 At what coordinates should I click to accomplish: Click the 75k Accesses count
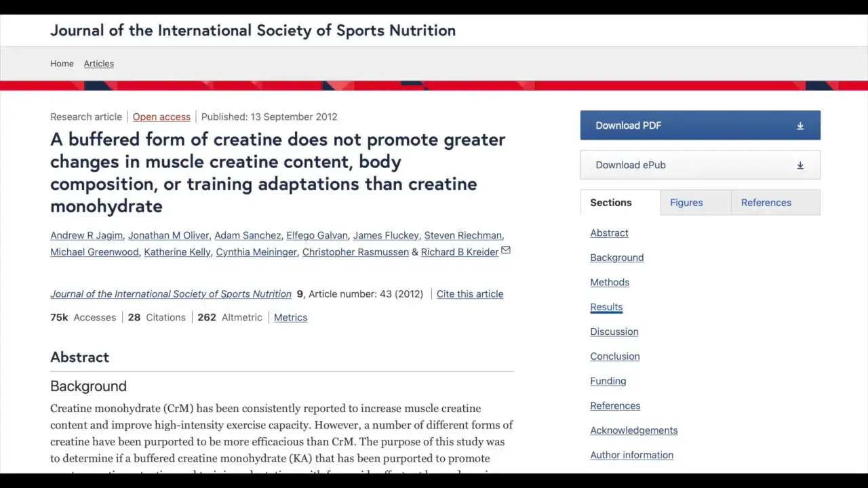83,317
